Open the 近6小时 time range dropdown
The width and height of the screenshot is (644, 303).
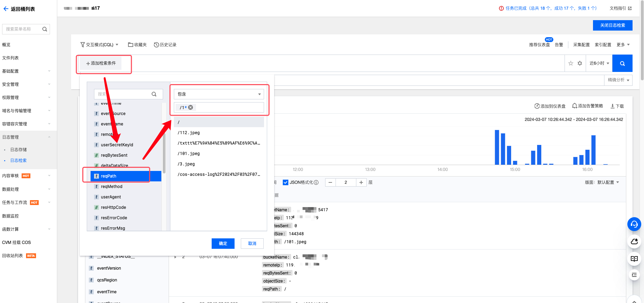599,63
